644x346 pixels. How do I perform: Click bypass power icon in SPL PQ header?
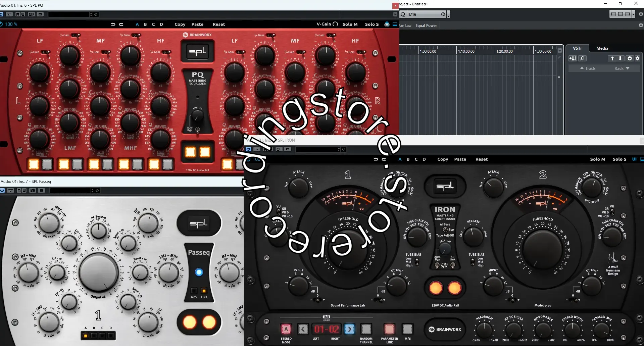2,14
